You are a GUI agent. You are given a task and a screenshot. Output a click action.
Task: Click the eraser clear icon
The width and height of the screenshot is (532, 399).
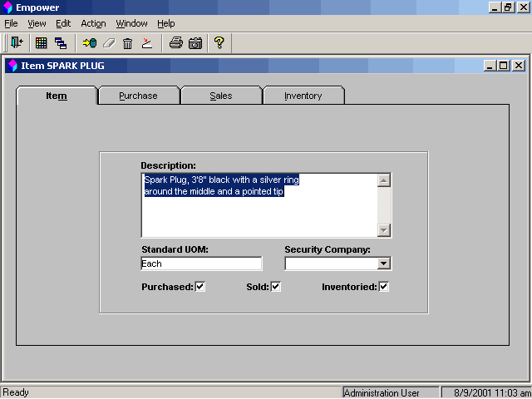point(109,43)
